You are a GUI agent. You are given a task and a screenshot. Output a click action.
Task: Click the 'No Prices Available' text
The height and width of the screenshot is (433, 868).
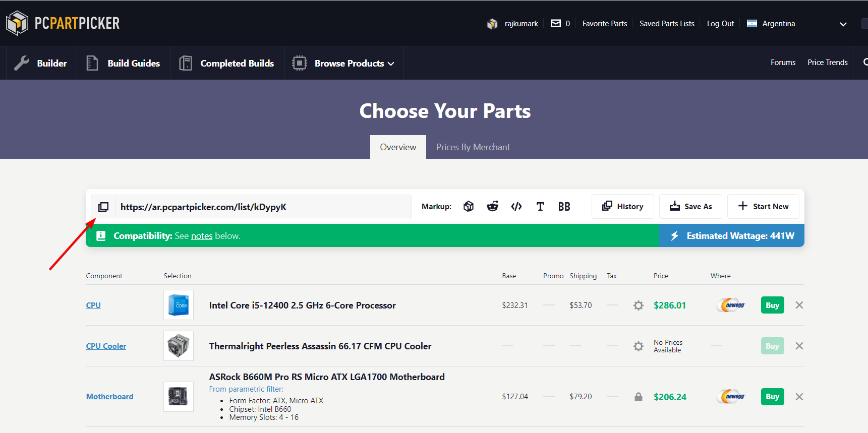point(668,346)
